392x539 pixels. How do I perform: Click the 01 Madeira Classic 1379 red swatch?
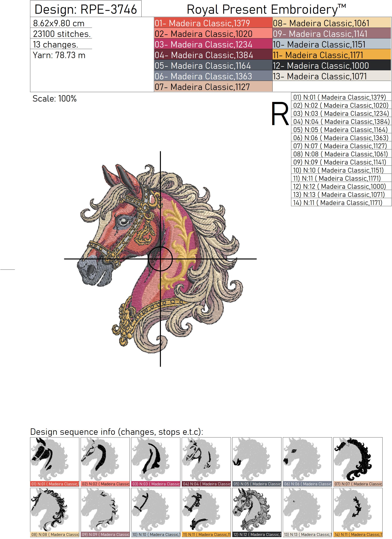click(x=213, y=23)
